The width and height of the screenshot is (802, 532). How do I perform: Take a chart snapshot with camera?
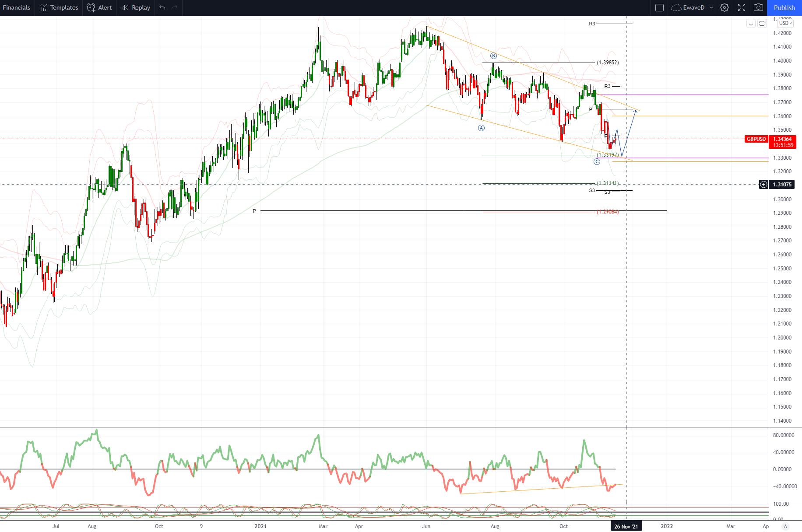[758, 7]
